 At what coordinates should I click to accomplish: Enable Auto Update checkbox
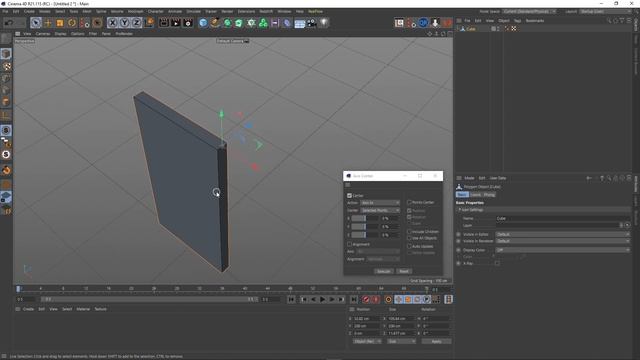[x=409, y=246]
